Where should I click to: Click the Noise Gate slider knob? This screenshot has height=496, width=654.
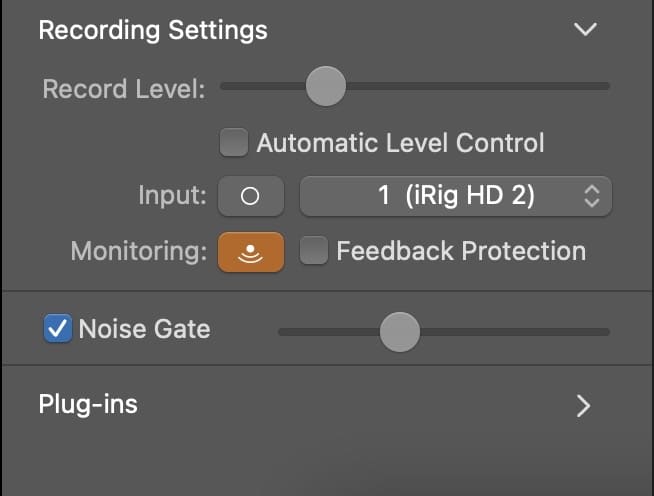[400, 332]
